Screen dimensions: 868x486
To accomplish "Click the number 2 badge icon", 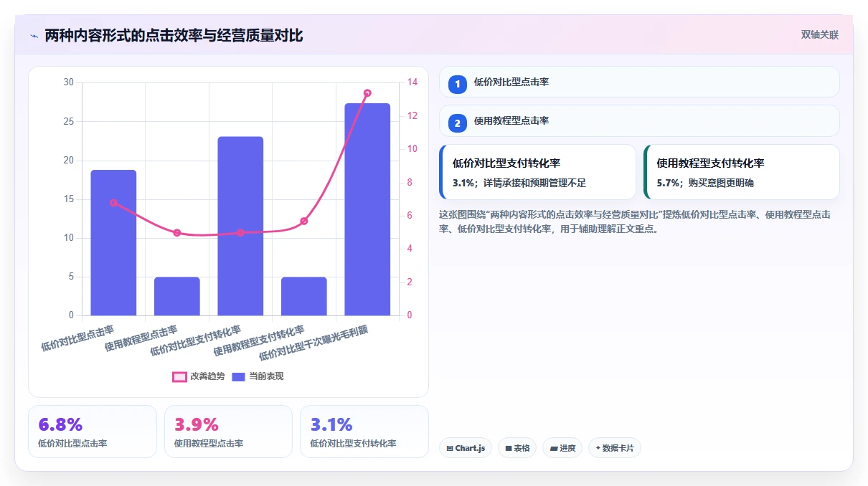I will (458, 123).
